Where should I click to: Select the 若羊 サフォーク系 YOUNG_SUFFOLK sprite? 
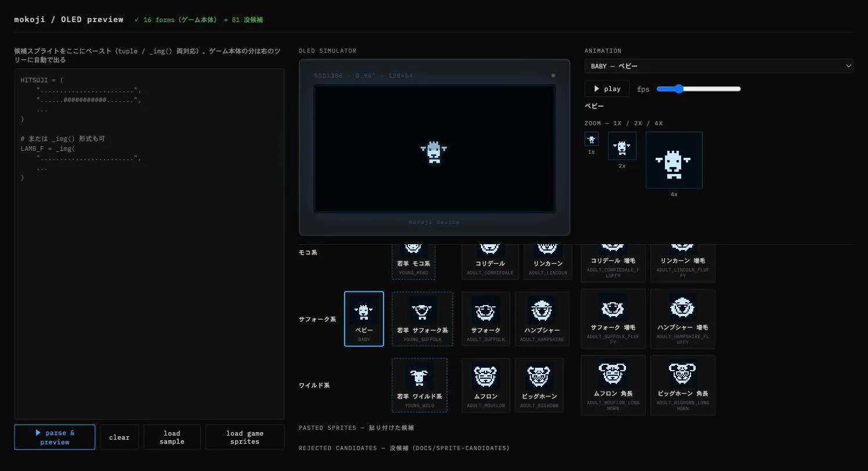422,319
